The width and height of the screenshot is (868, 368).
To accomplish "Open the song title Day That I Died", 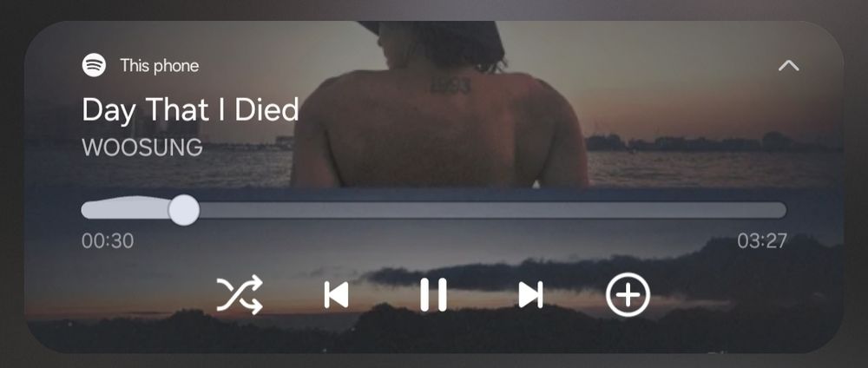I will [x=190, y=109].
